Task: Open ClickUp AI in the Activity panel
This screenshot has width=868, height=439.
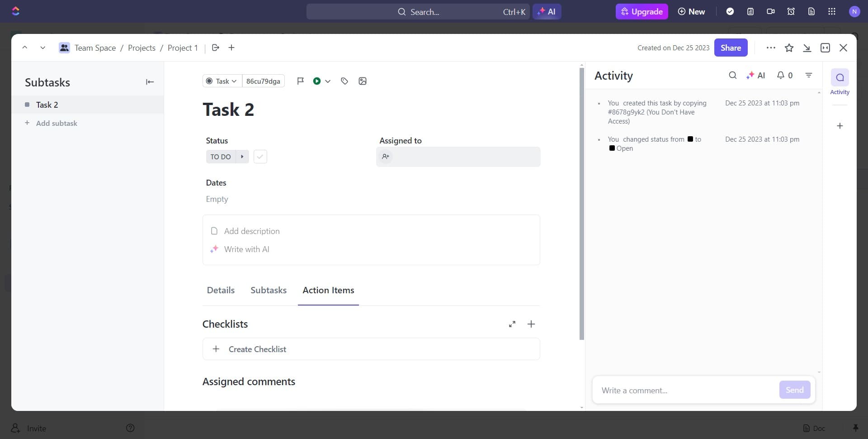Action: tap(756, 75)
